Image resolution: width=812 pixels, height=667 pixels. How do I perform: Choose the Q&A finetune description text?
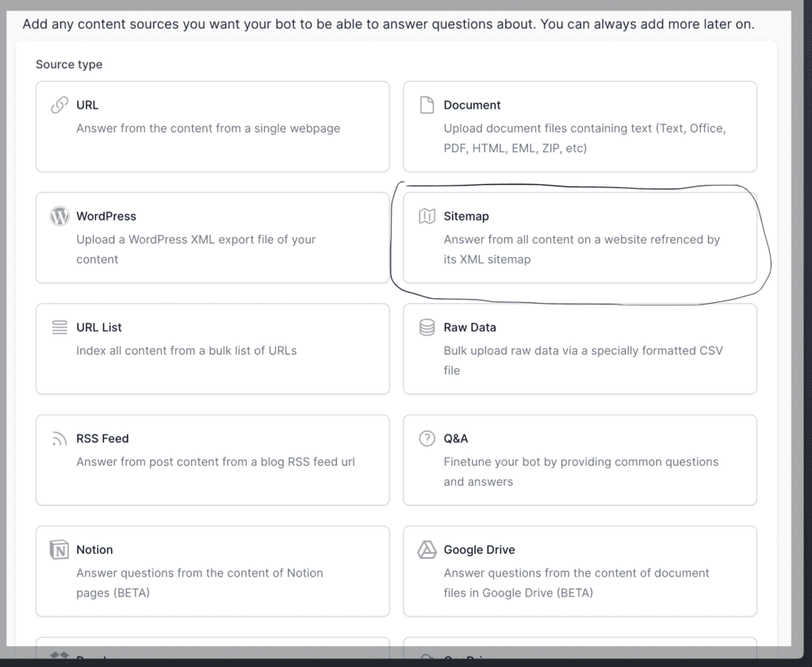[580, 471]
